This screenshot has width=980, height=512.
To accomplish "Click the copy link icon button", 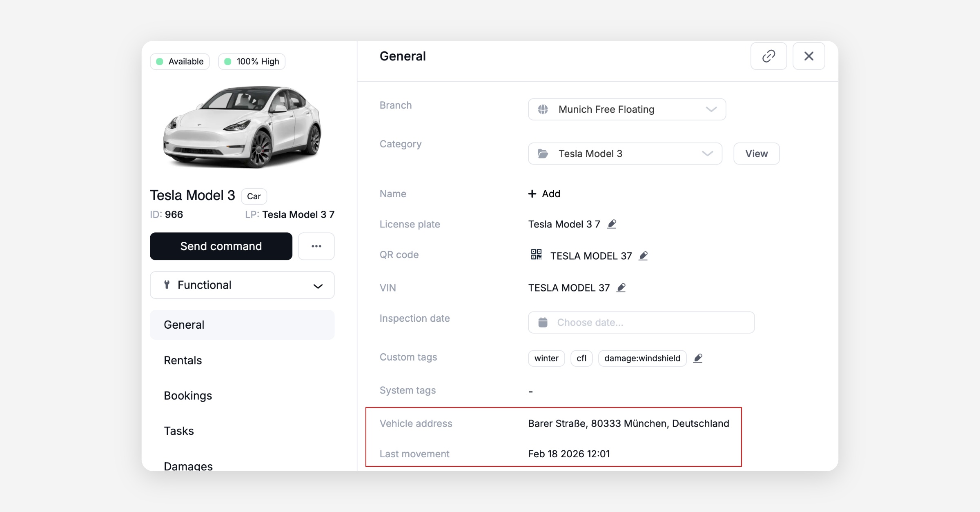I will [768, 56].
